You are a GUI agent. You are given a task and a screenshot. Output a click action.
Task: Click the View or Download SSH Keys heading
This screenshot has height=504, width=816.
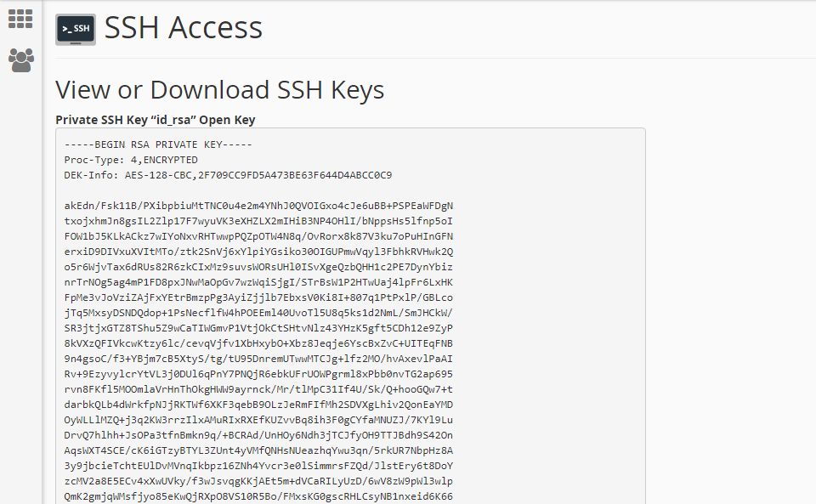219,90
